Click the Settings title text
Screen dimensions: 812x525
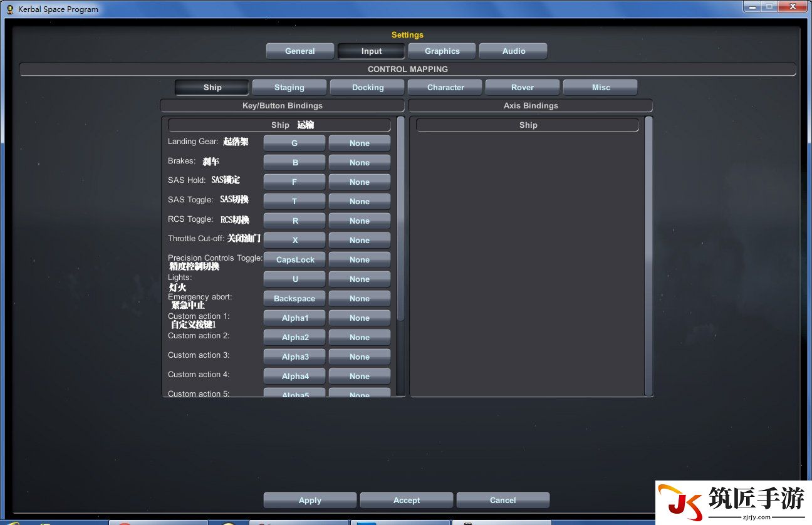click(x=407, y=35)
